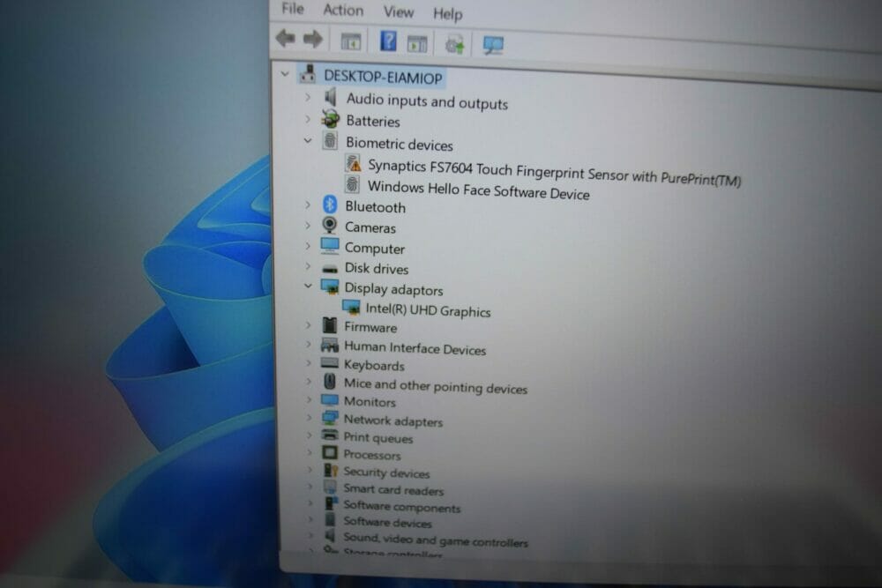The width and height of the screenshot is (882, 588).
Task: Collapse the Display adaptors category
Action: 308,287
